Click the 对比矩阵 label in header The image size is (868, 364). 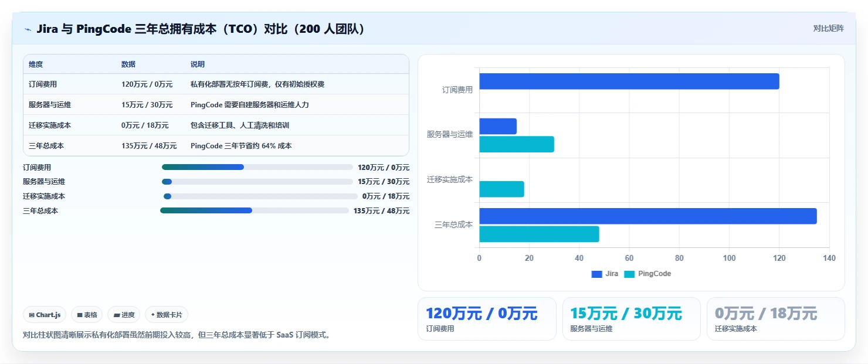click(x=828, y=28)
